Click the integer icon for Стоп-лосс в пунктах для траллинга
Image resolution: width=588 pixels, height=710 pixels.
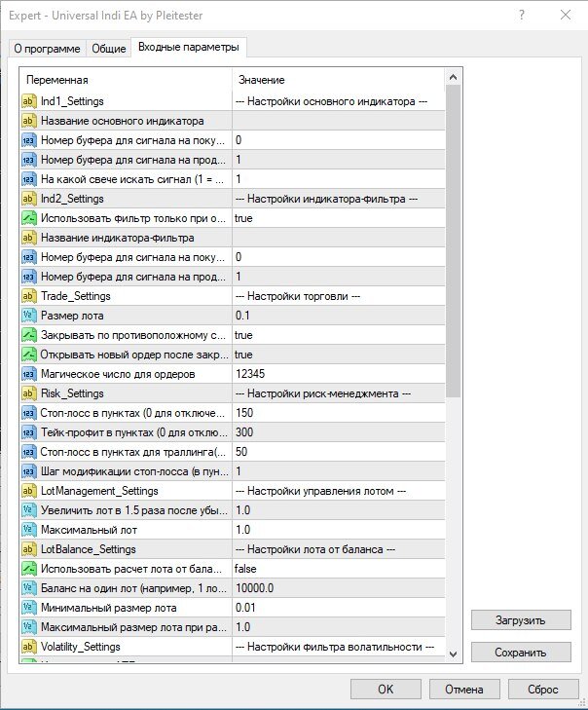28,452
